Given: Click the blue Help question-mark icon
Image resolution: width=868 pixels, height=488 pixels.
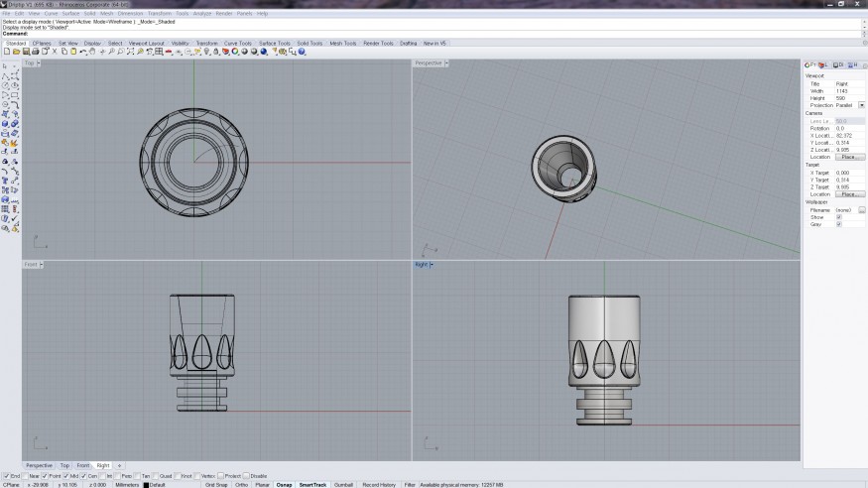Looking at the screenshot, I should (x=302, y=52).
